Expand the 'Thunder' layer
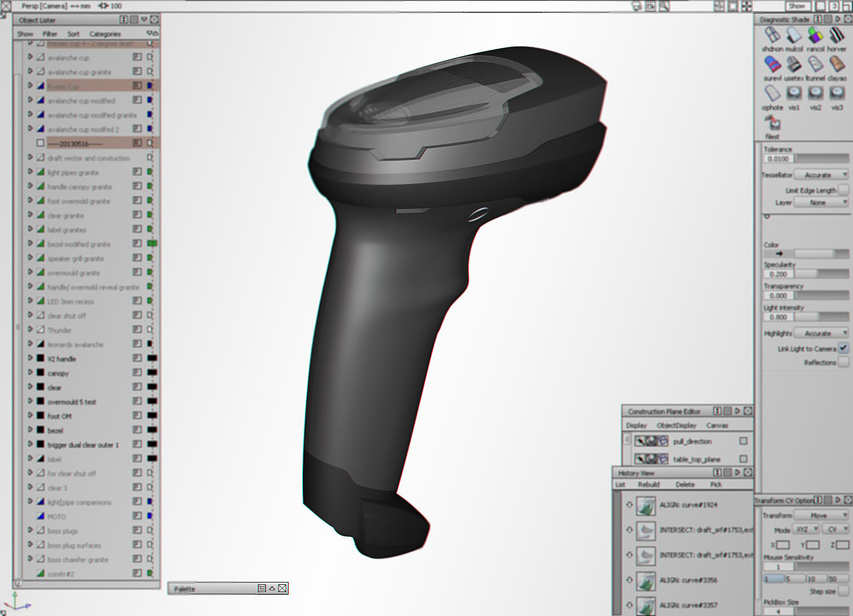 coord(30,330)
